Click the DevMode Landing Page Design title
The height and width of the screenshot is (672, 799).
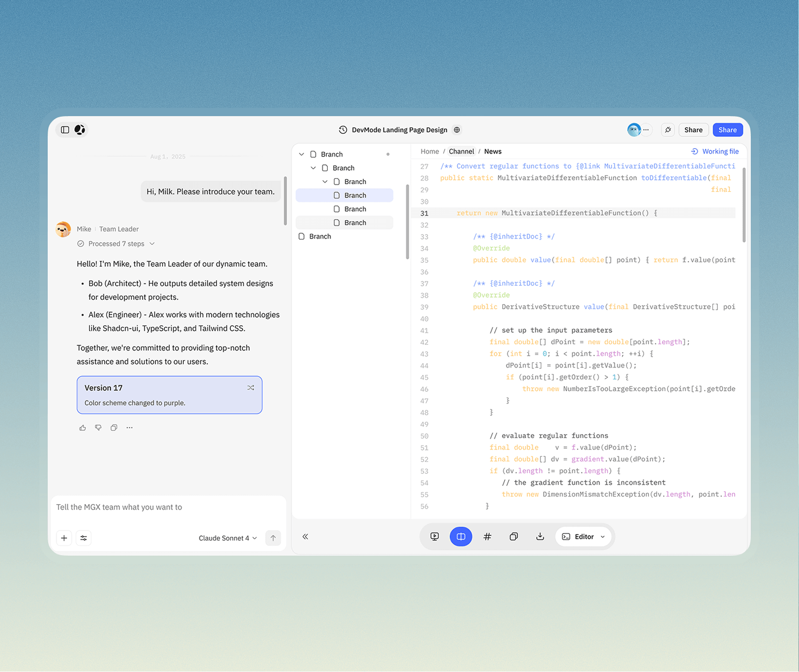[399, 130]
